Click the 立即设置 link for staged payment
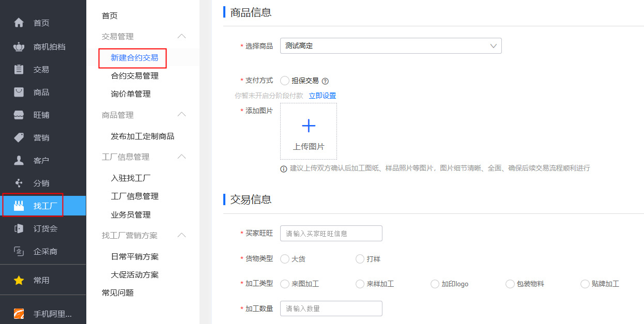 [323, 96]
